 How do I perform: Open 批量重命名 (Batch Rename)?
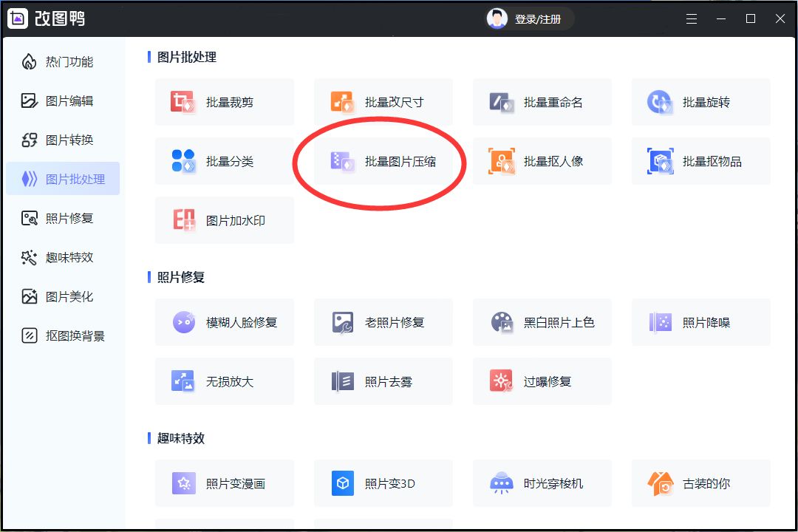[542, 102]
